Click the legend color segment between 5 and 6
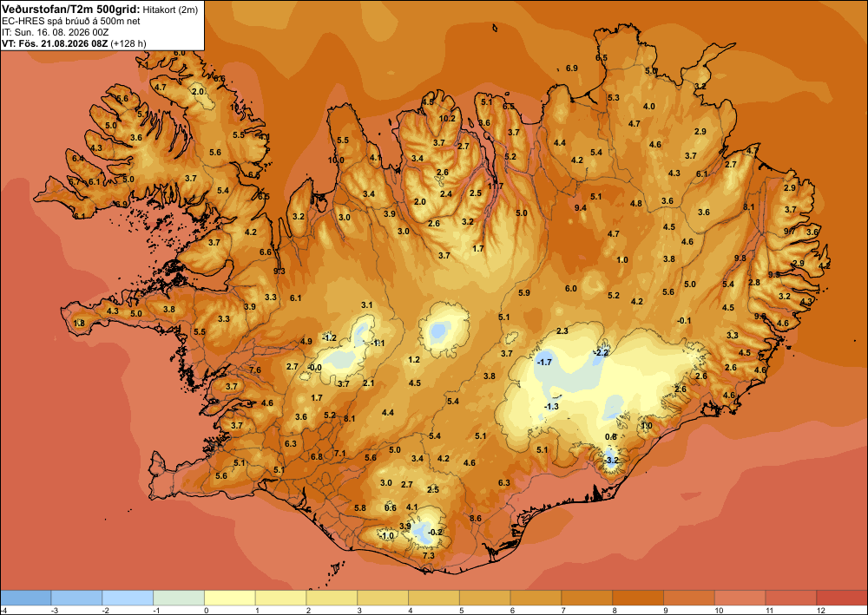The image size is (868, 615). point(485,598)
